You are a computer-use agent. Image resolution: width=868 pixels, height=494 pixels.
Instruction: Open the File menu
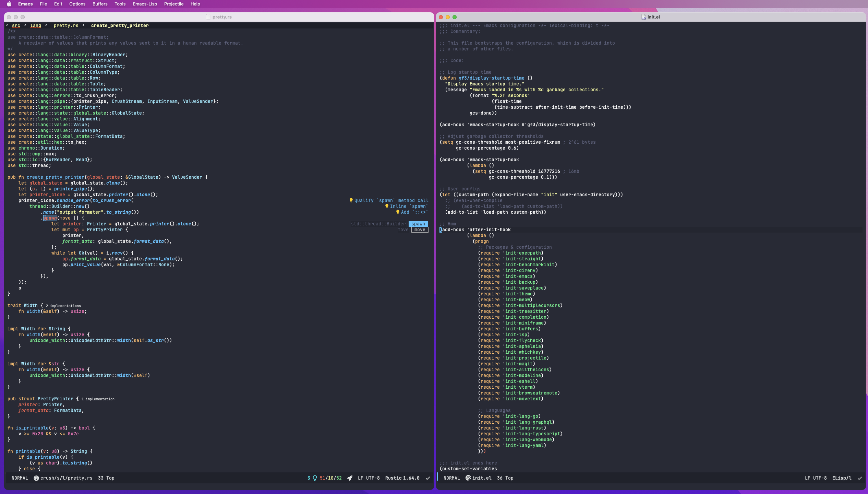pyautogui.click(x=43, y=4)
